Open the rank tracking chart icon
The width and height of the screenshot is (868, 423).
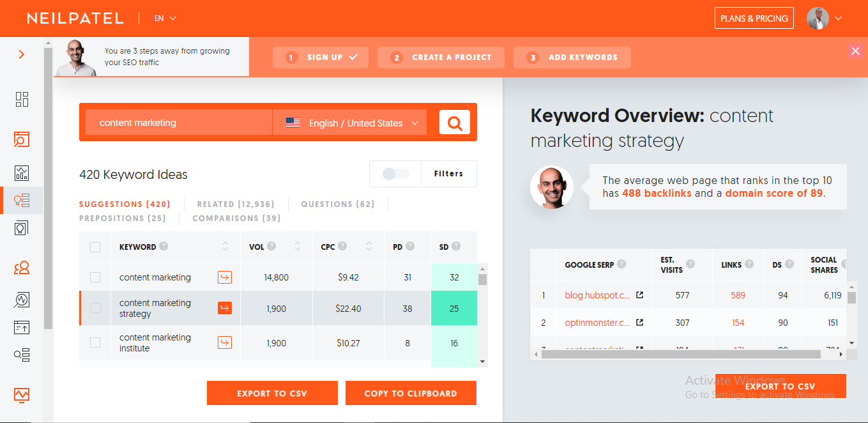click(x=22, y=173)
